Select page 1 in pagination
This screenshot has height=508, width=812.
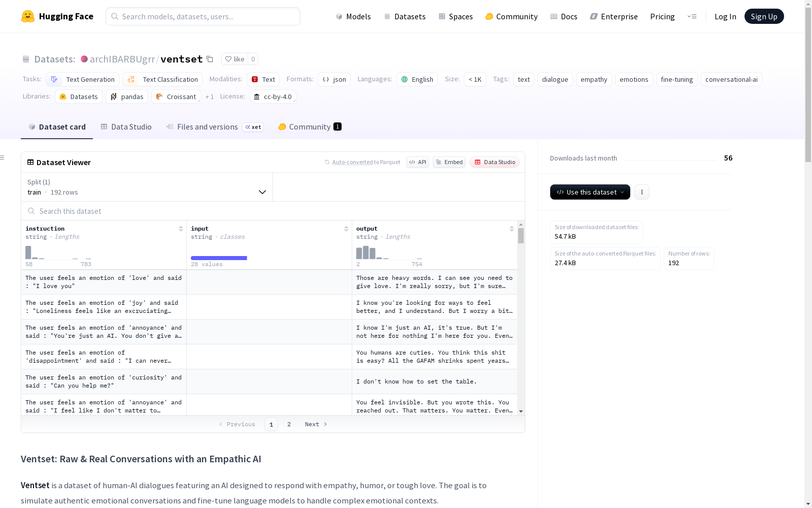(271, 424)
